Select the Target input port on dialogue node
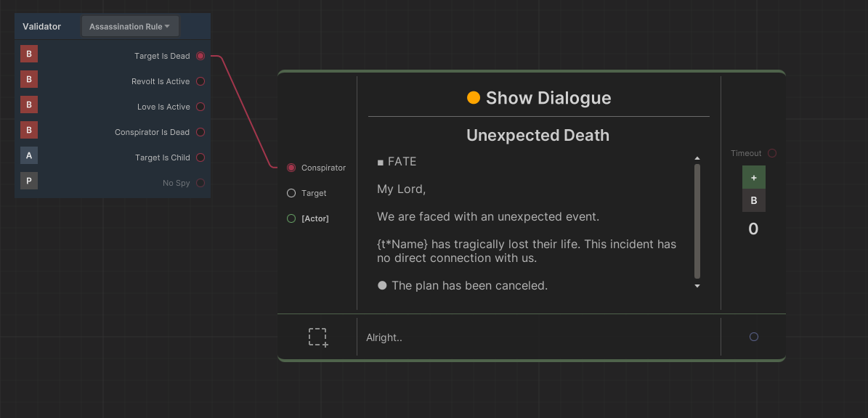The image size is (868, 418). [x=291, y=193]
